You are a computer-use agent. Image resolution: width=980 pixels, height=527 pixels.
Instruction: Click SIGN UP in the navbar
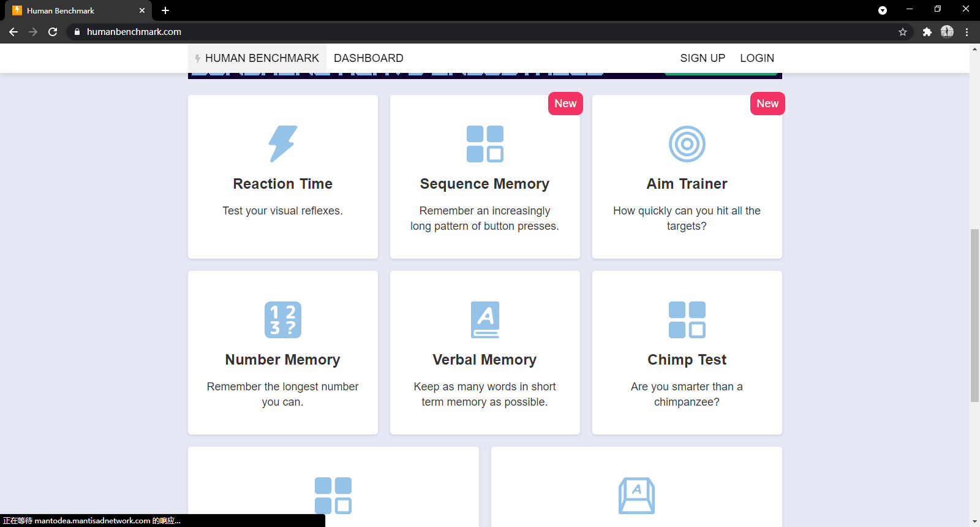tap(703, 58)
